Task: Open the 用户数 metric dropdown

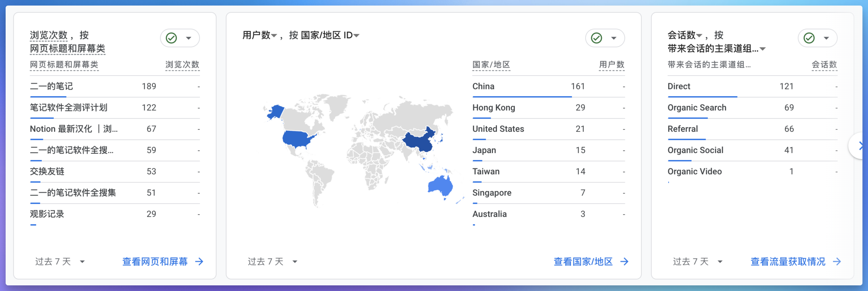Action: point(260,35)
